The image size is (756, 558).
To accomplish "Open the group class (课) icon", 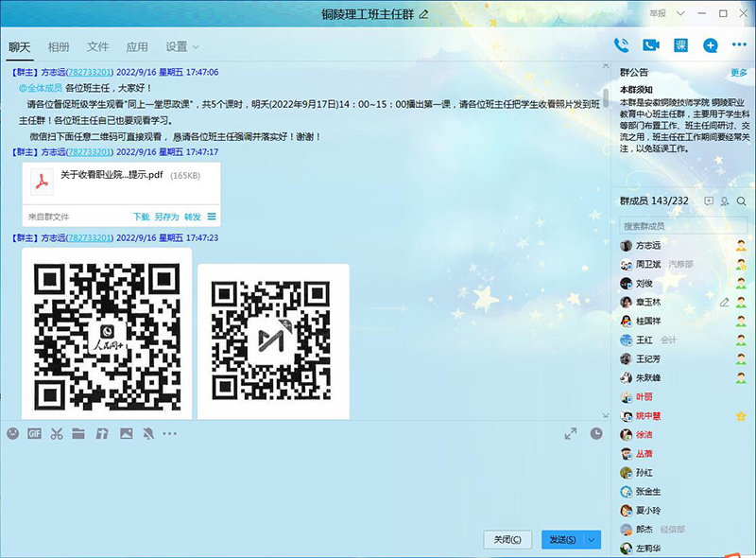I will (680, 45).
